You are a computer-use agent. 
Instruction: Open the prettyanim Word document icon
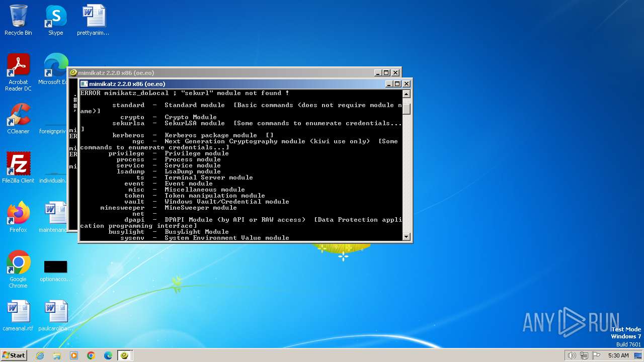(93, 20)
